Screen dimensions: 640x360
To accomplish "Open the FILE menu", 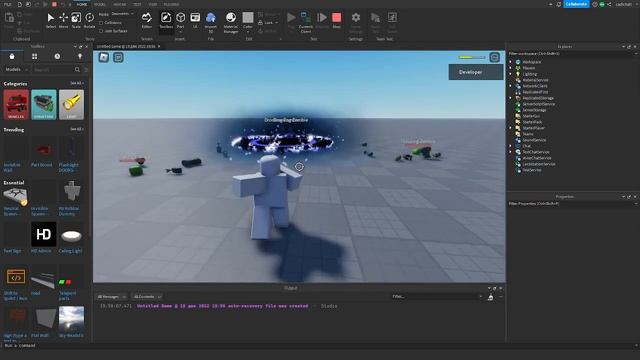I will tap(7, 4).
